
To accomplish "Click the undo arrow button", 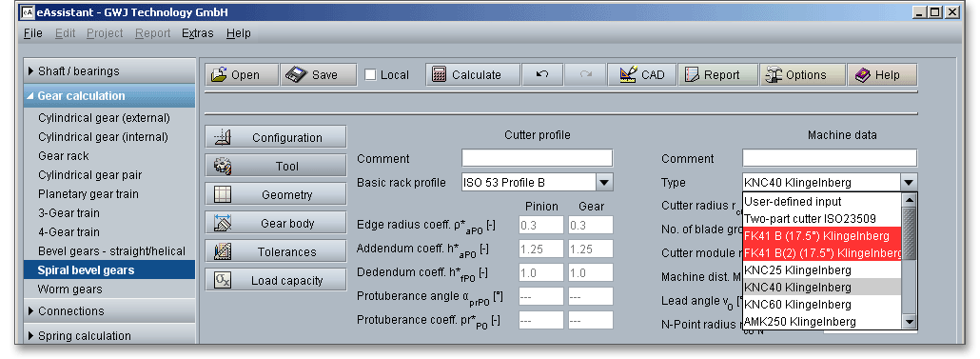I will pyautogui.click(x=542, y=74).
